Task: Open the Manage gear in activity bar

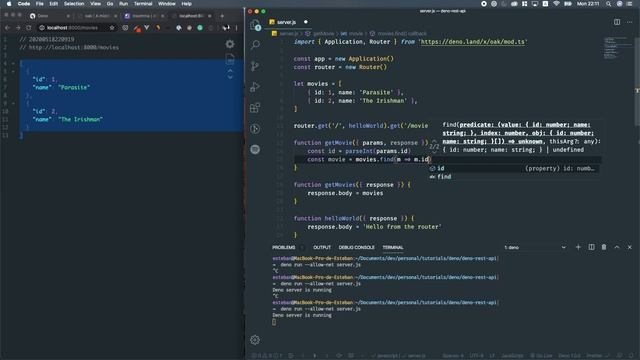Action: pos(255,340)
